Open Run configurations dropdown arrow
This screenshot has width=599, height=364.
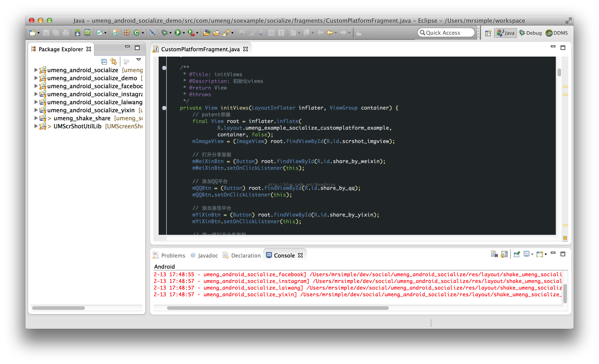click(184, 33)
